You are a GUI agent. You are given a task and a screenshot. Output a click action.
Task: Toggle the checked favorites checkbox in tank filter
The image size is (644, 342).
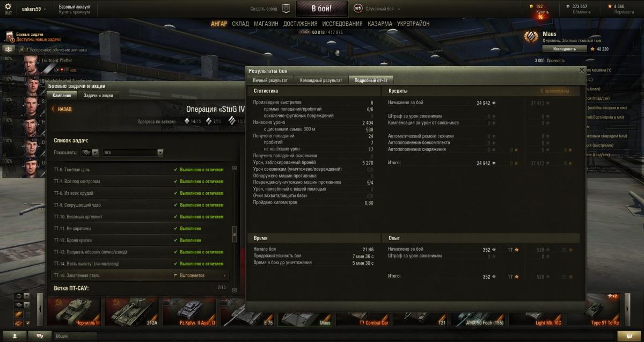click(28, 323)
